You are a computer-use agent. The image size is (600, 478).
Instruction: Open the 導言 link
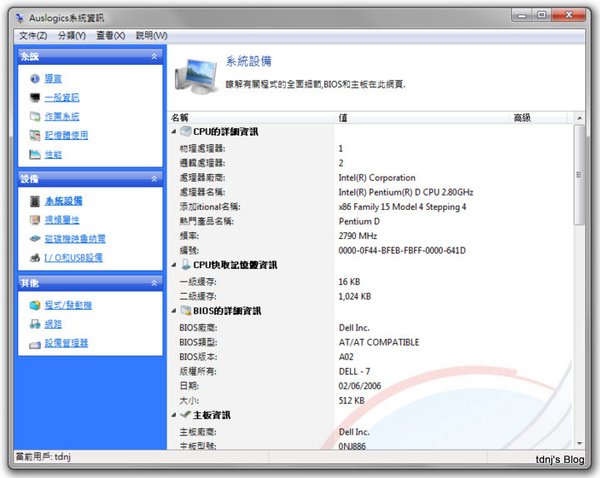tap(53, 78)
